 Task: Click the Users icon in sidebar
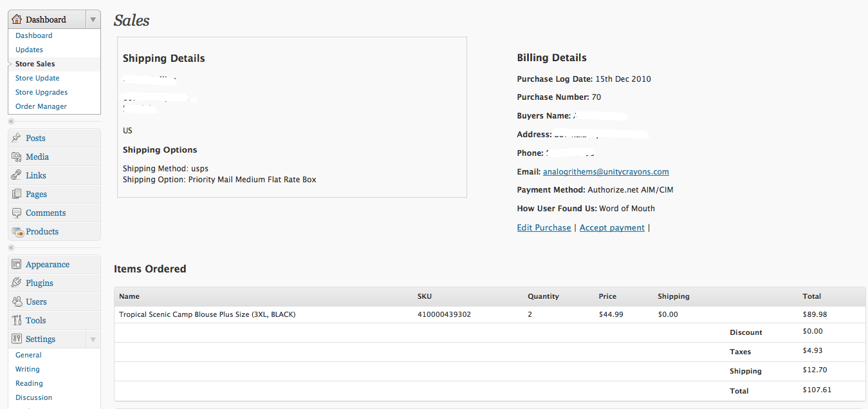tap(17, 301)
